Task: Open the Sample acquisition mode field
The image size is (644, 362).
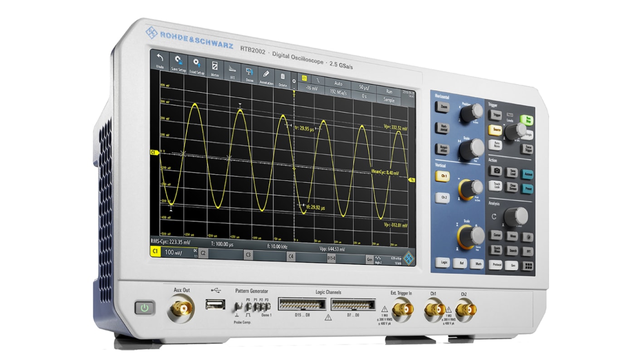Action: (x=389, y=100)
